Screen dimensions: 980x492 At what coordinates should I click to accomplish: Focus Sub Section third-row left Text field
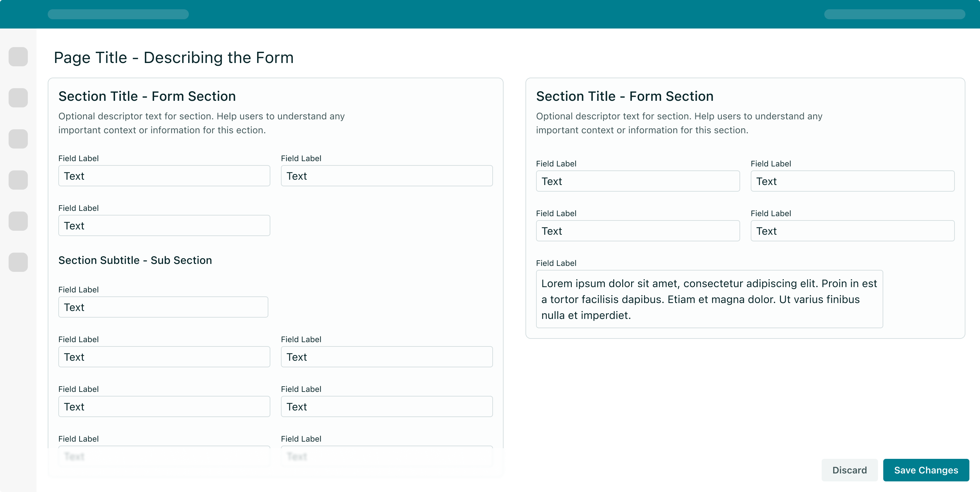coord(164,406)
